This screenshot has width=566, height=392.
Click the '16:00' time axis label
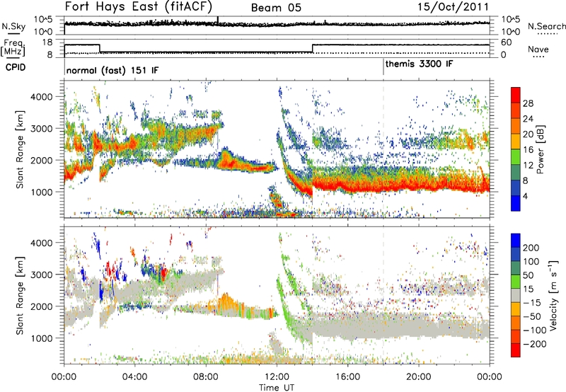(x=347, y=377)
